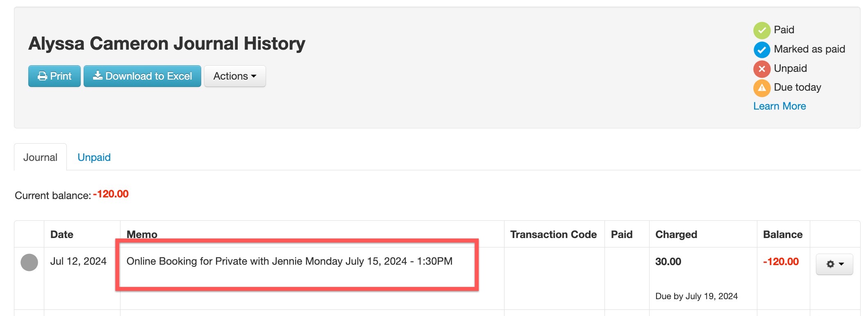Screen dimensions: 868x316
Task: Click the -120.00 current balance amount
Action: pyautogui.click(x=111, y=194)
